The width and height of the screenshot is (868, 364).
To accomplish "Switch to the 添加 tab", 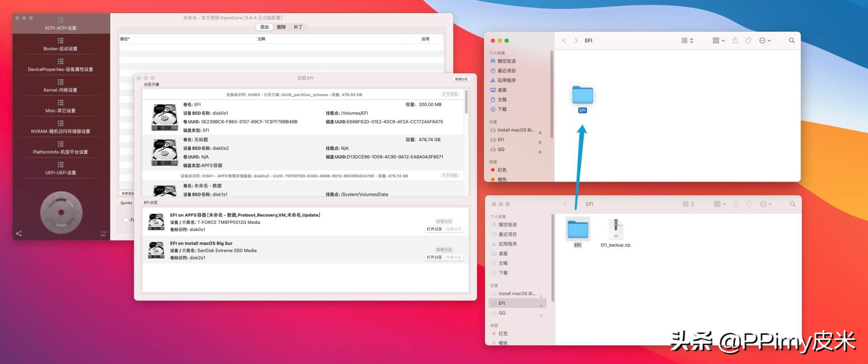I will tap(264, 27).
